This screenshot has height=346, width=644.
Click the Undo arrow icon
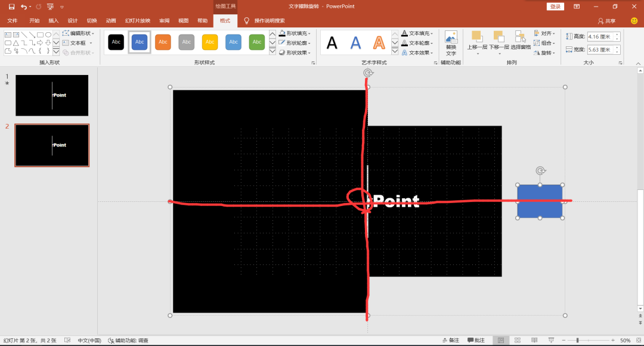point(24,7)
